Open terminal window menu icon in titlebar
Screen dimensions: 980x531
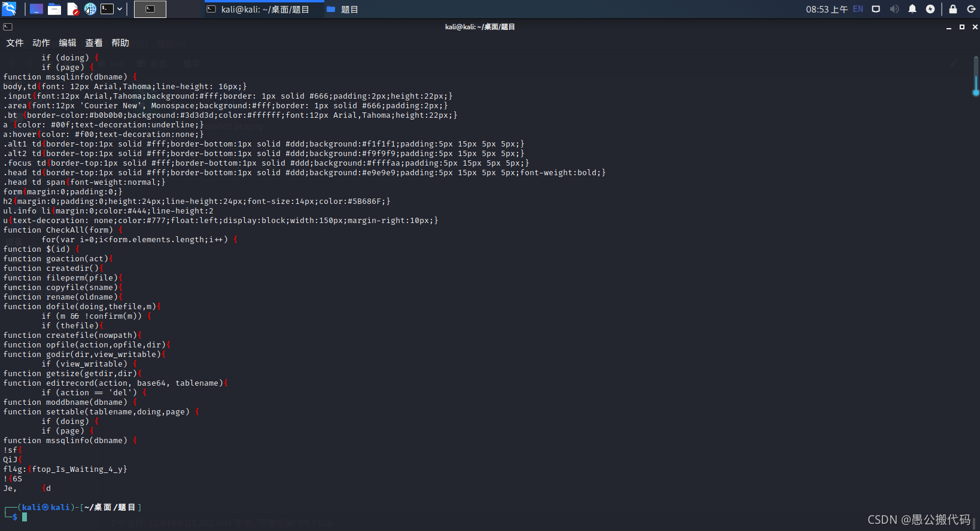pos(8,27)
